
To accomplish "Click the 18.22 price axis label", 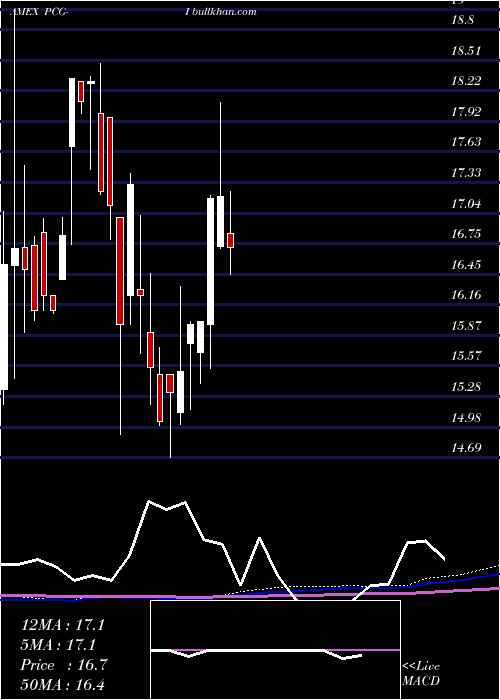I will click(466, 81).
